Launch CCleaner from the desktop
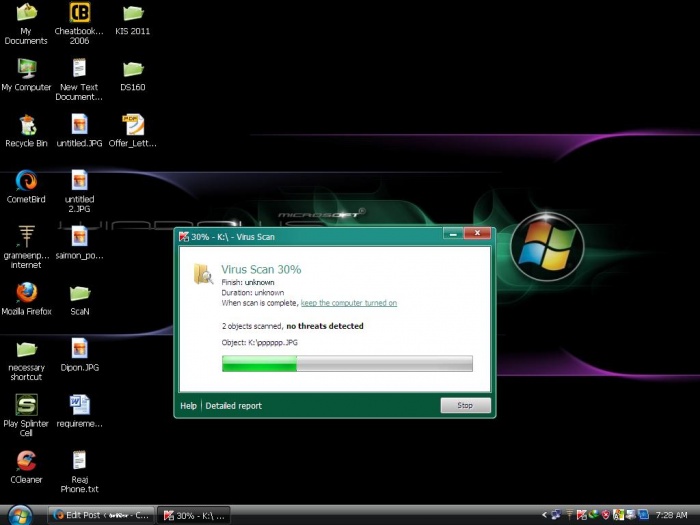 tap(26, 461)
